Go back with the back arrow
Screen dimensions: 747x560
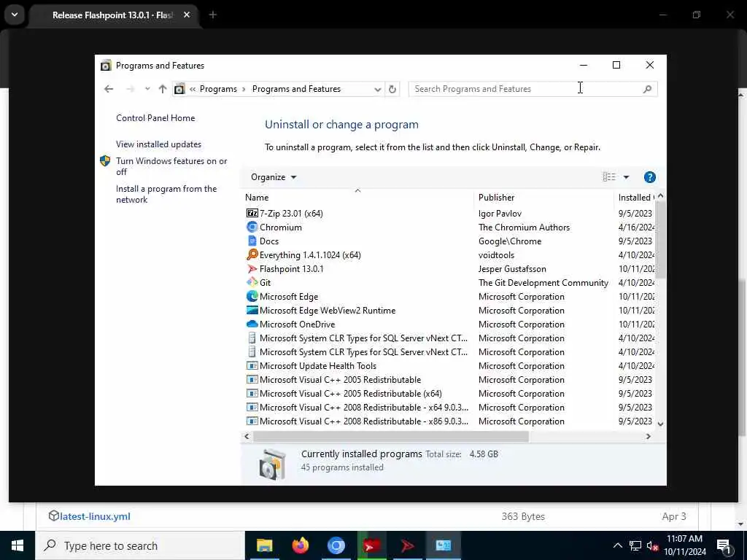pos(109,89)
